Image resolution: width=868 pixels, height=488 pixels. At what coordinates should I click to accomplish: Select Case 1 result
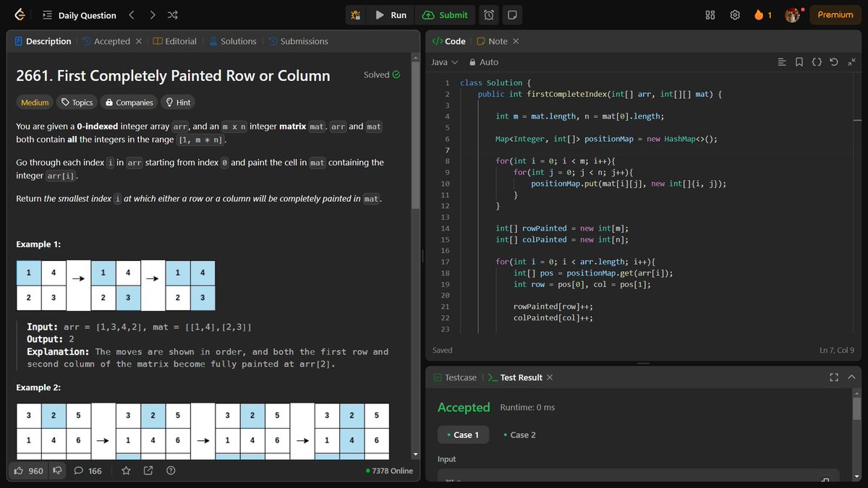463,435
